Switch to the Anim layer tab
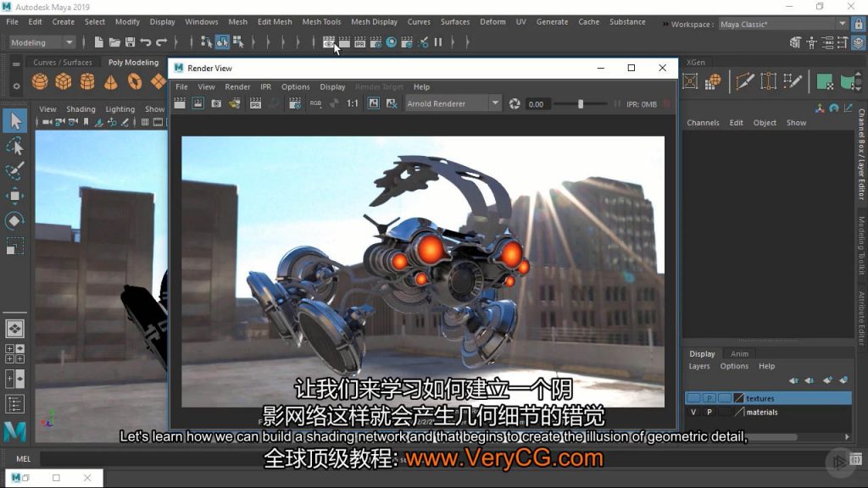The image size is (868, 488). [739, 354]
